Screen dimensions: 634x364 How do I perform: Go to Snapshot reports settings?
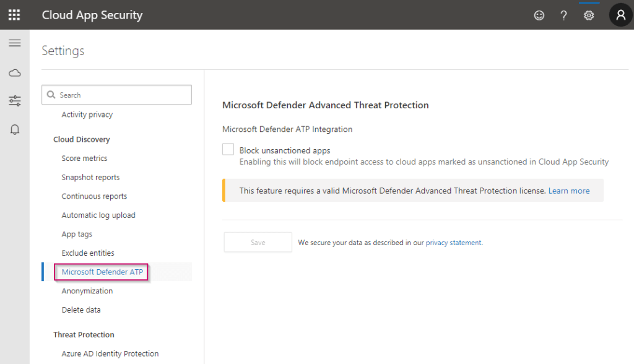(90, 177)
